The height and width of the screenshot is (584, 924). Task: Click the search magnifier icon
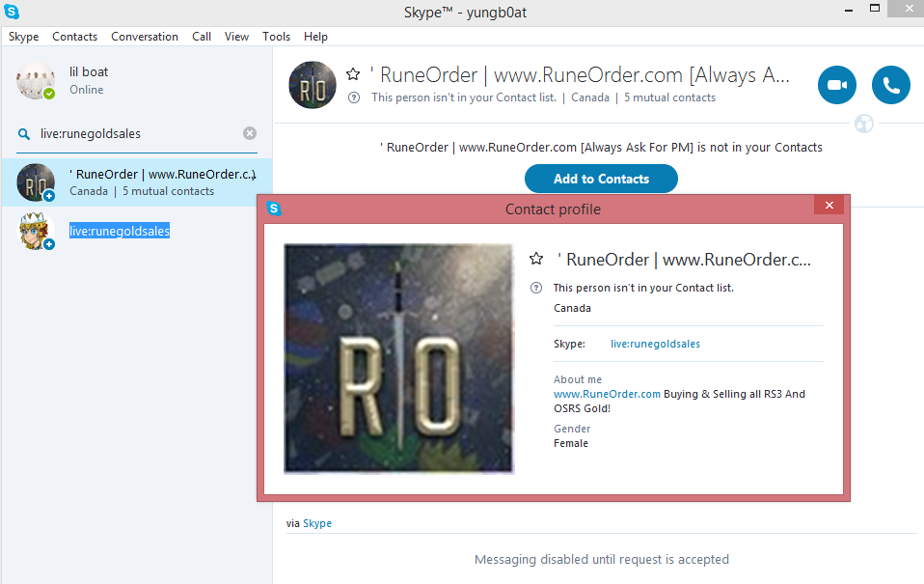24,134
